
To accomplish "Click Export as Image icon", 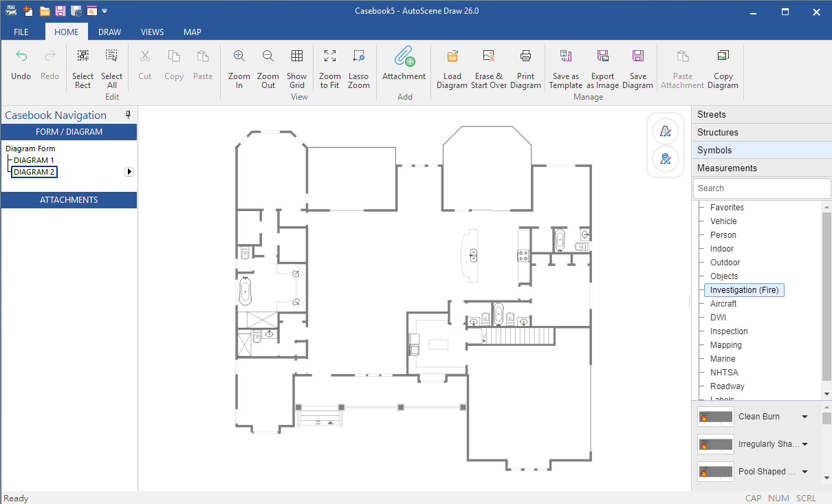I will [603, 56].
